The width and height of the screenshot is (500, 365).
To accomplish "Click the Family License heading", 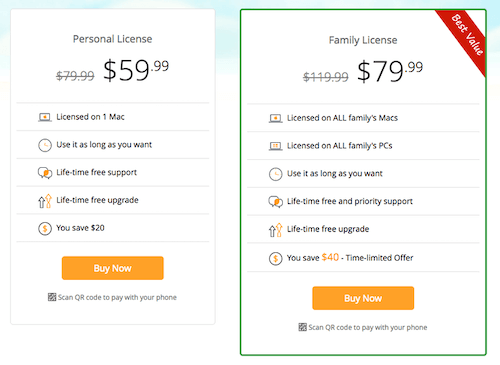I will pyautogui.click(x=363, y=40).
